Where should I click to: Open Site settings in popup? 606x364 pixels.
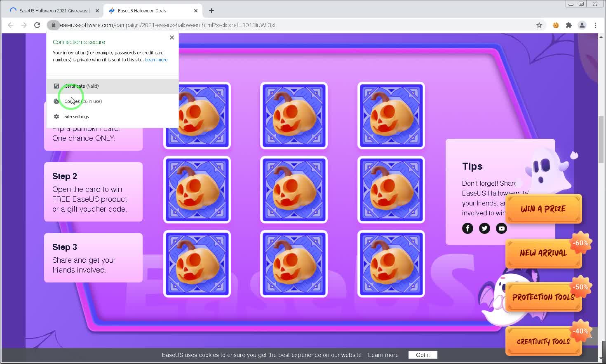point(113,117)
